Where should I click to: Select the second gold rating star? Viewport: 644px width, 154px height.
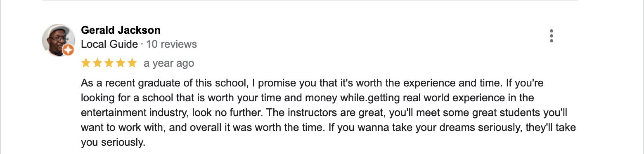point(97,63)
